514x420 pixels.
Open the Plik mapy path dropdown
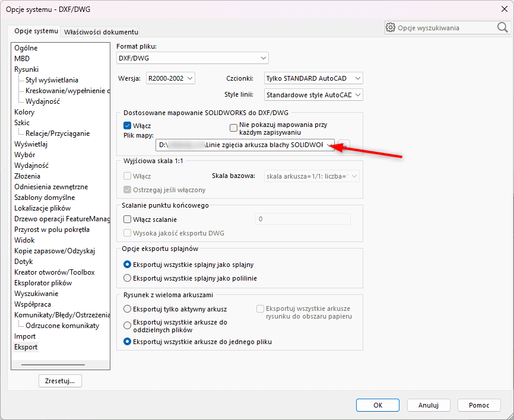tap(329, 145)
